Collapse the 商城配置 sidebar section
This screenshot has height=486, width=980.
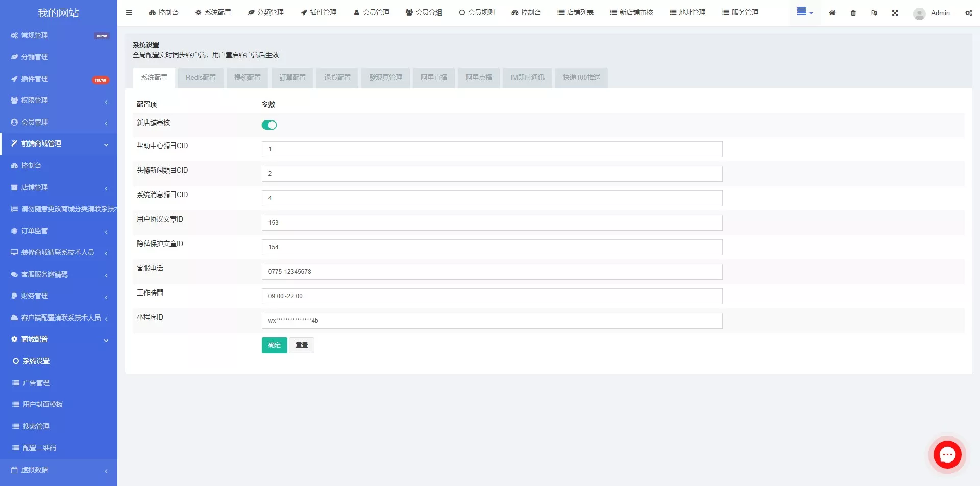[x=59, y=339]
